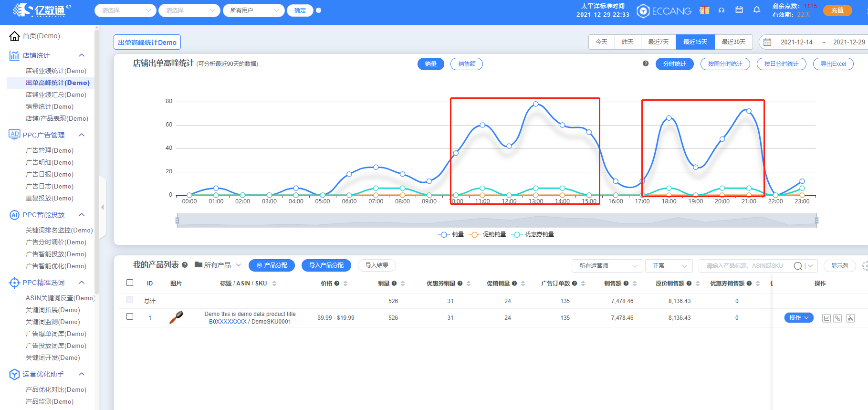Image resolution: width=868 pixels, height=410 pixels.
Task: Switch to 按日分时统计 view
Action: click(782, 64)
